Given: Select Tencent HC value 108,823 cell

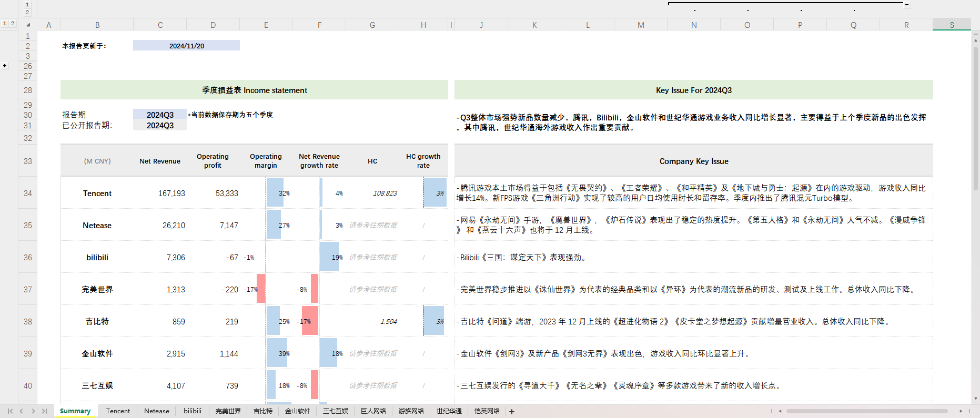Looking at the screenshot, I should point(372,193).
